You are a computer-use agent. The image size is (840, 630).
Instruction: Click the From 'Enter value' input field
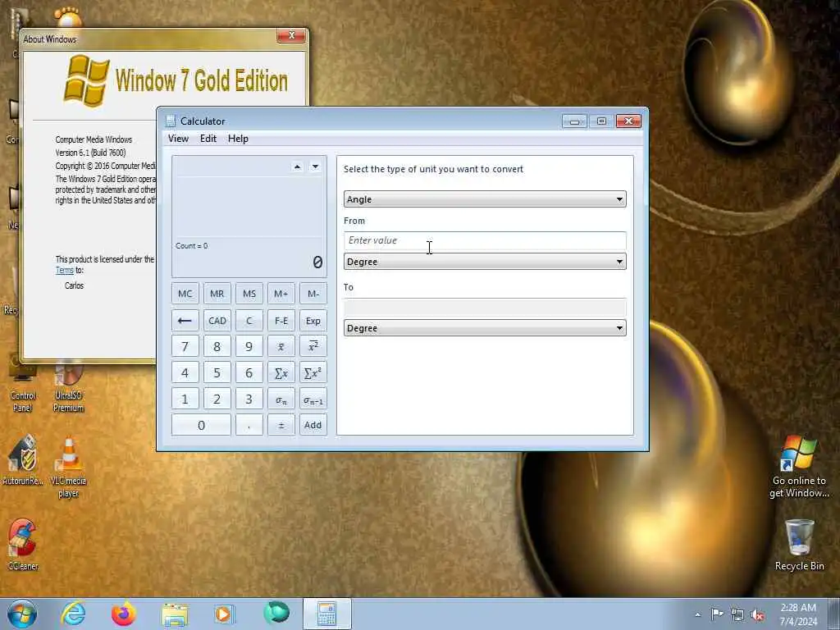pyautogui.click(x=485, y=240)
